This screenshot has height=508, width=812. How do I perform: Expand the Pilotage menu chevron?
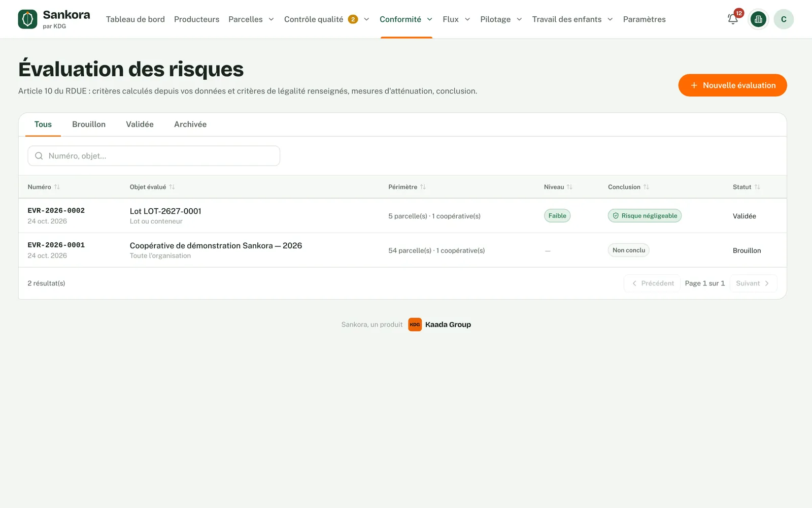(x=519, y=19)
